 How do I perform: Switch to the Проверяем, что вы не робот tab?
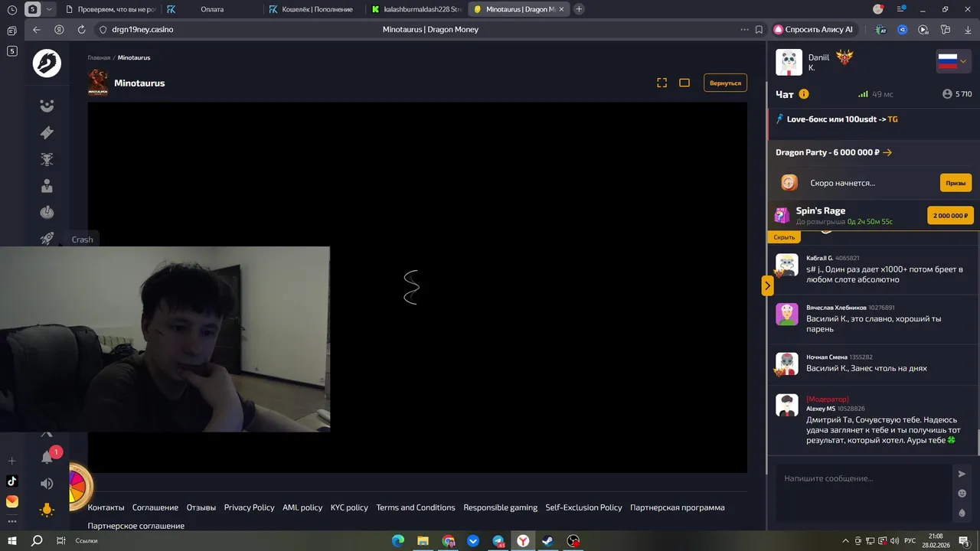109,9
